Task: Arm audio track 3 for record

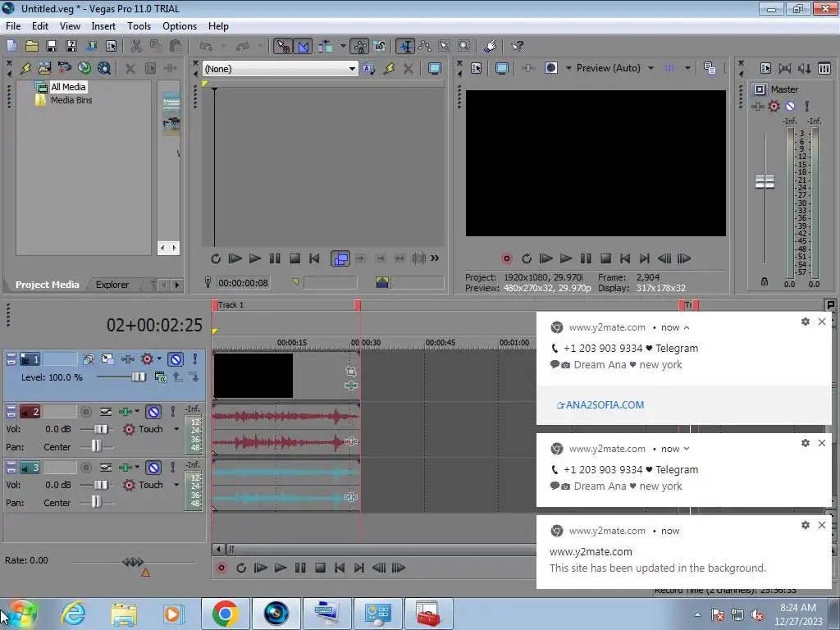Action: [x=85, y=468]
